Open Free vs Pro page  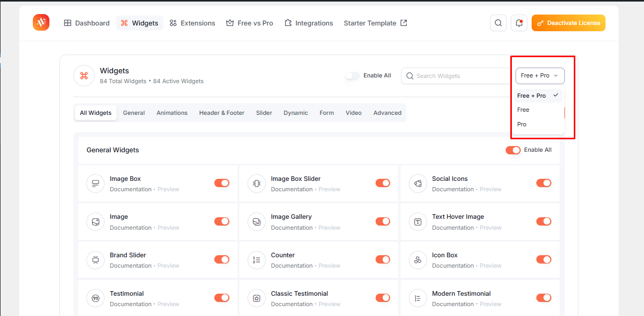[249, 23]
